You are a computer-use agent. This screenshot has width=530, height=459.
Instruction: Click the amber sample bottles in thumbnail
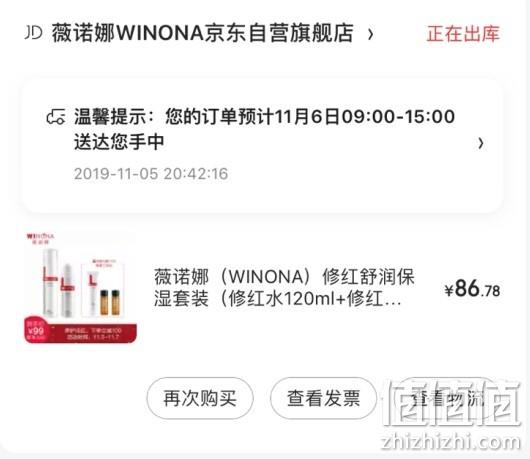click(x=110, y=302)
